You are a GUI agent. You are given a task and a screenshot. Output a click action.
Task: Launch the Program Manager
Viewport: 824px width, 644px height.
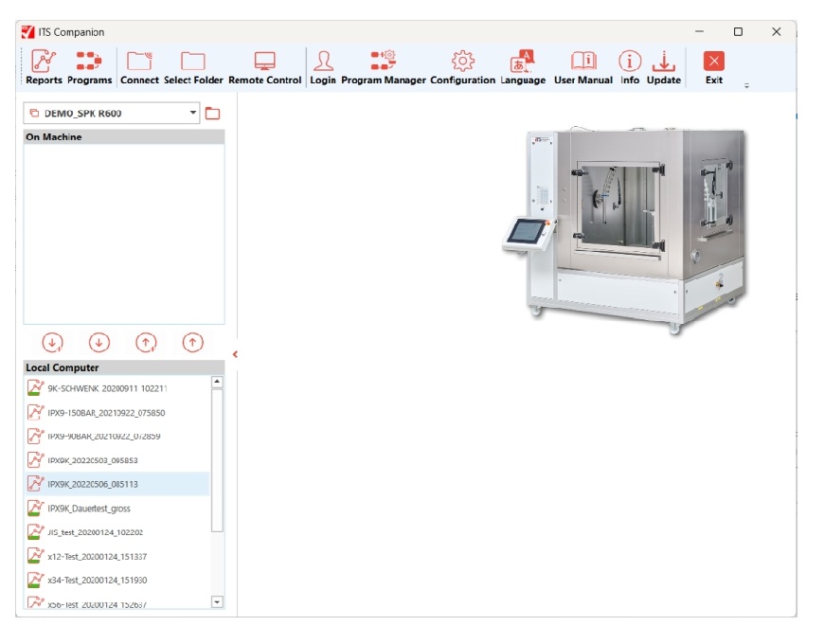point(383,67)
